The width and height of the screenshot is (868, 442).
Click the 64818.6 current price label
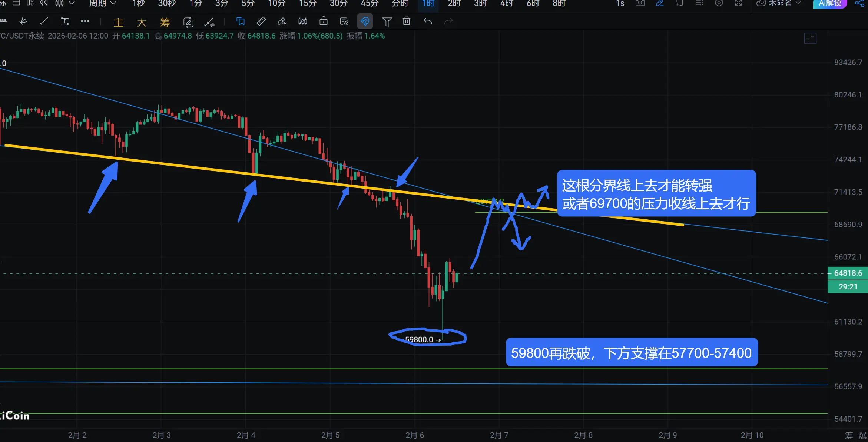click(x=848, y=273)
